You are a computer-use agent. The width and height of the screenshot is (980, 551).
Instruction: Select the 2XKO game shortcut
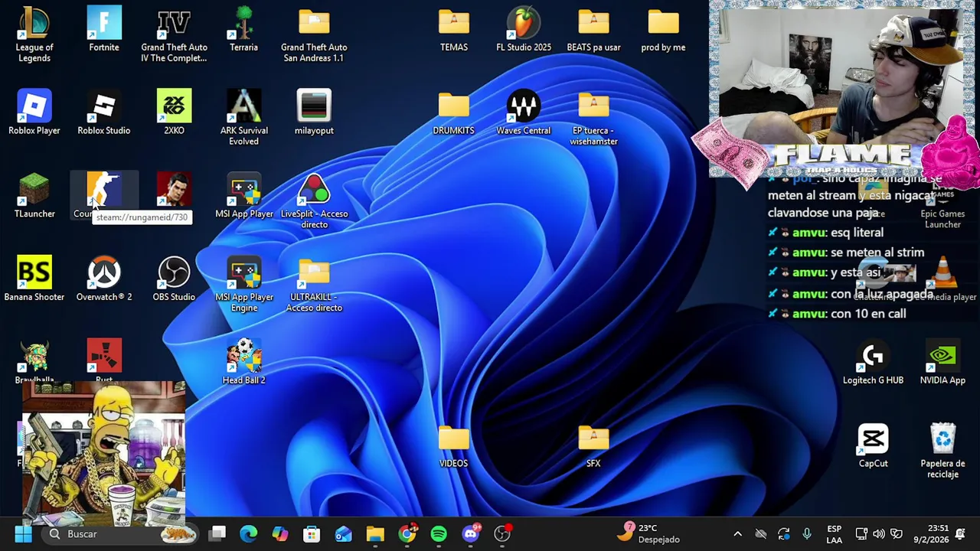174,112
